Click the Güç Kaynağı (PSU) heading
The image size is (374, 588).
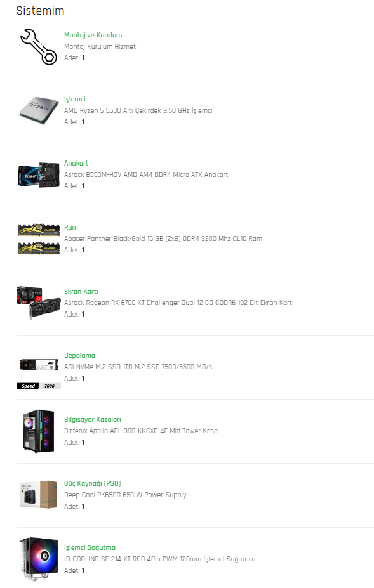pyautogui.click(x=92, y=484)
